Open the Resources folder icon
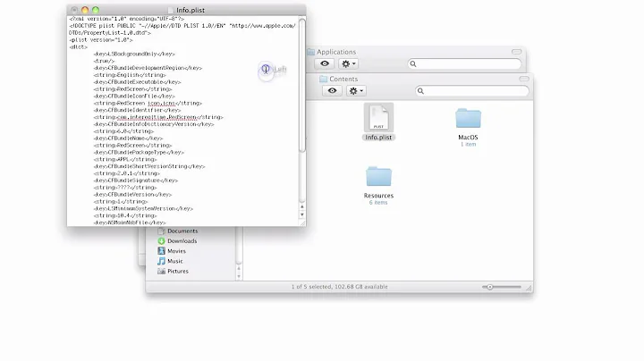This screenshot has width=644, height=361. 378,176
